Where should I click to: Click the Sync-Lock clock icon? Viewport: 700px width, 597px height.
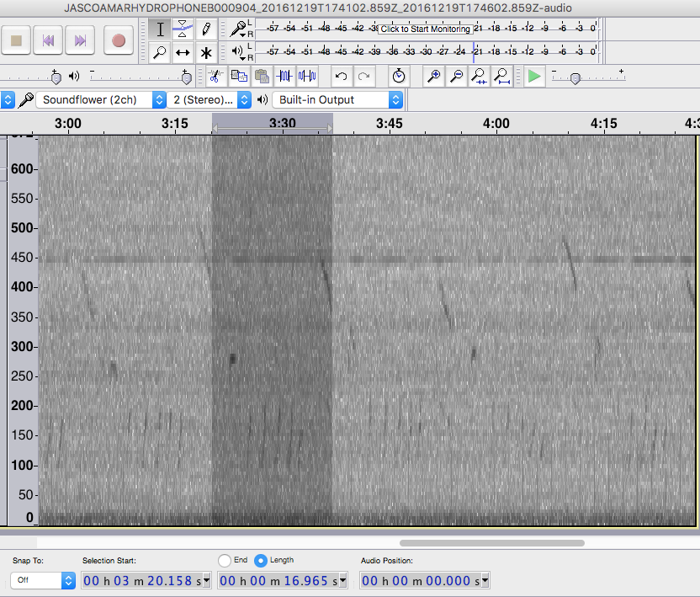[x=398, y=76]
